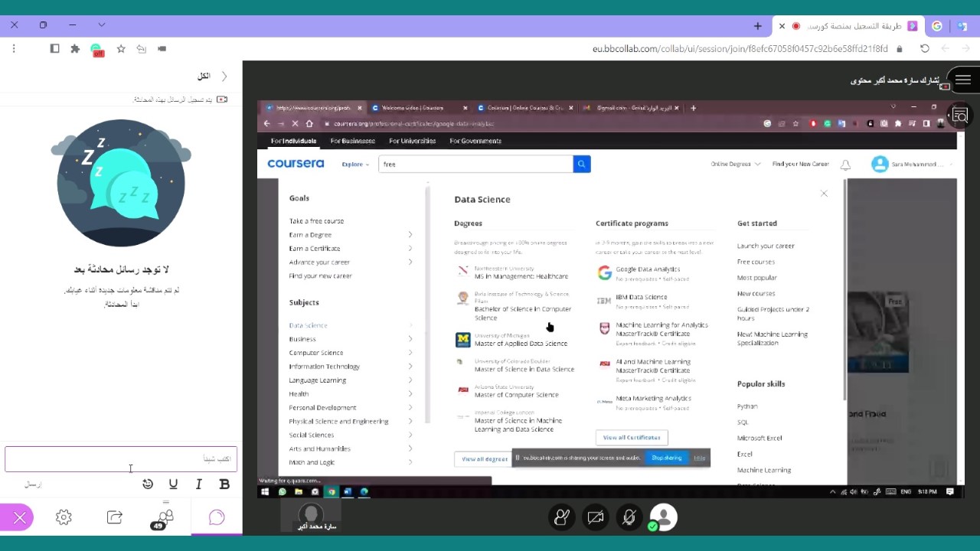Image resolution: width=980 pixels, height=551 pixels.
Task: Select For Universities tab in shared screen
Action: click(x=412, y=141)
